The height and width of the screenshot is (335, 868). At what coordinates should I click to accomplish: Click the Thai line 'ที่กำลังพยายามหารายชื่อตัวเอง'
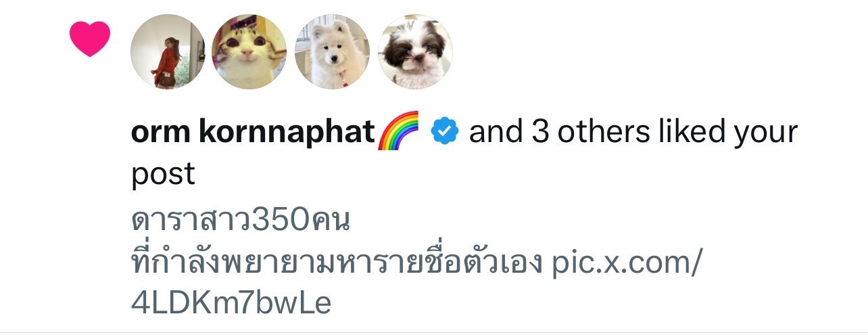pos(337,262)
